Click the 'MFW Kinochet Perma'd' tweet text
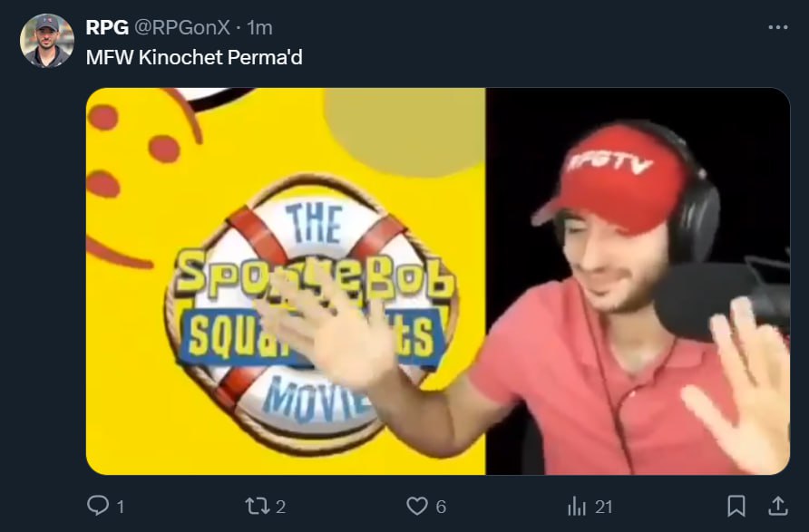The height and width of the screenshot is (532, 809). (194, 57)
